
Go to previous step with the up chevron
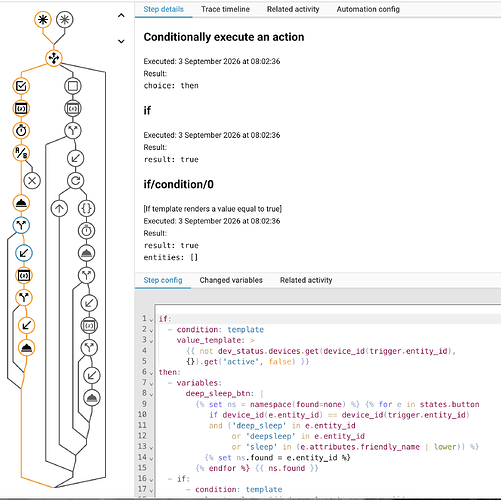click(121, 15)
